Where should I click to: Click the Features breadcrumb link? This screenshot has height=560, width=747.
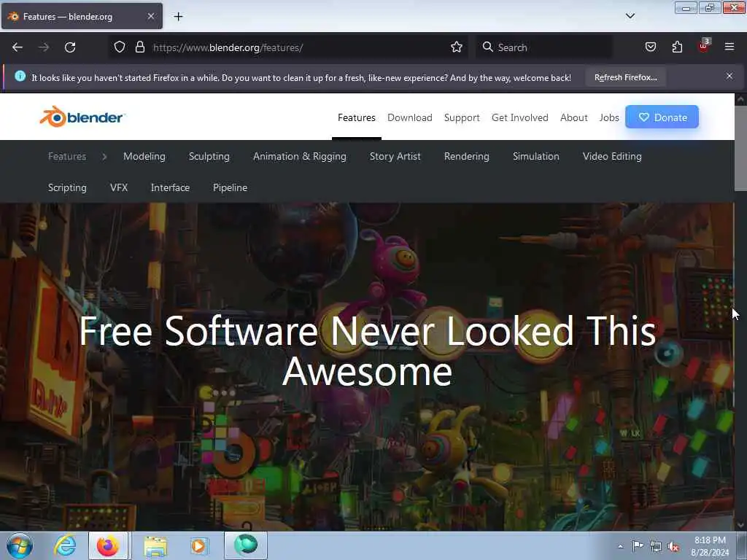pos(67,156)
